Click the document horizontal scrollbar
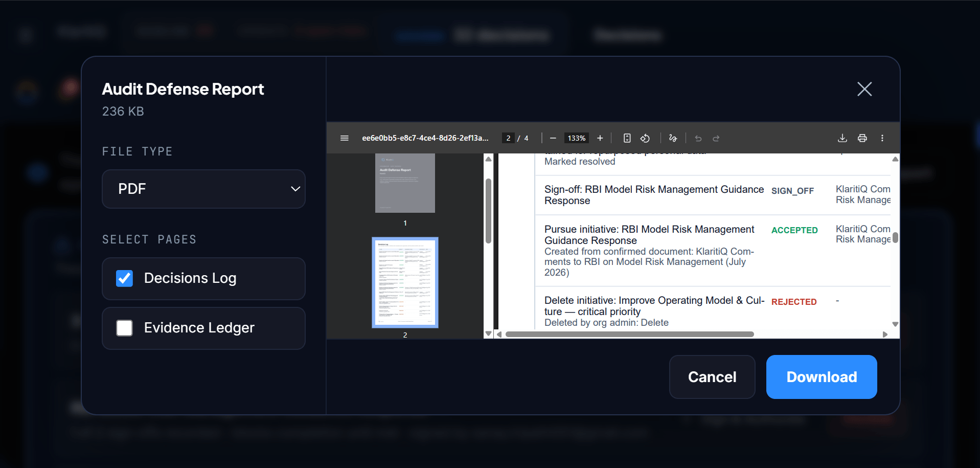 coord(630,335)
